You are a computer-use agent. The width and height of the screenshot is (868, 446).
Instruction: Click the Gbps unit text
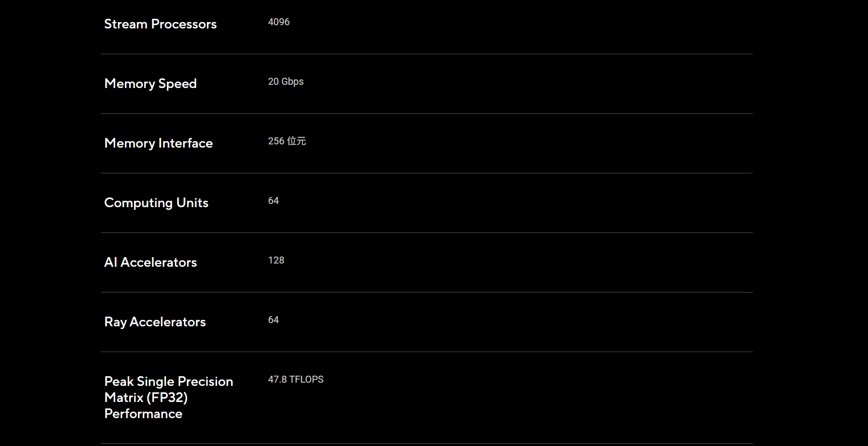tap(293, 82)
